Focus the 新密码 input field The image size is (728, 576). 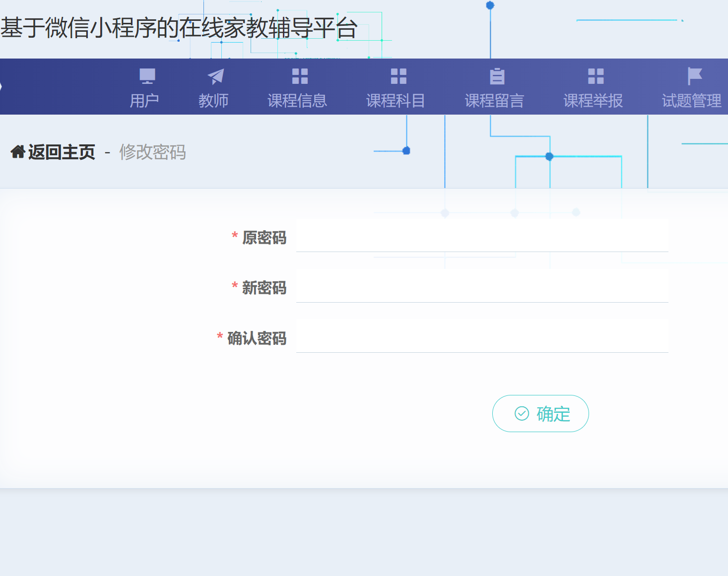482,286
